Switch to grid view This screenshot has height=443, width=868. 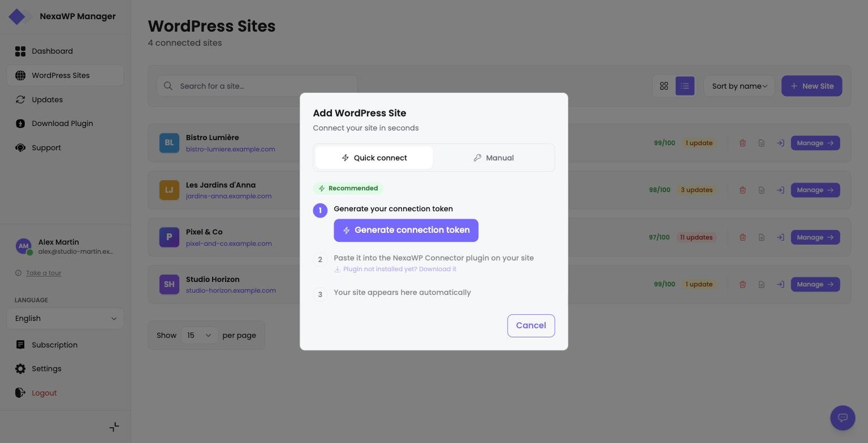tap(664, 86)
